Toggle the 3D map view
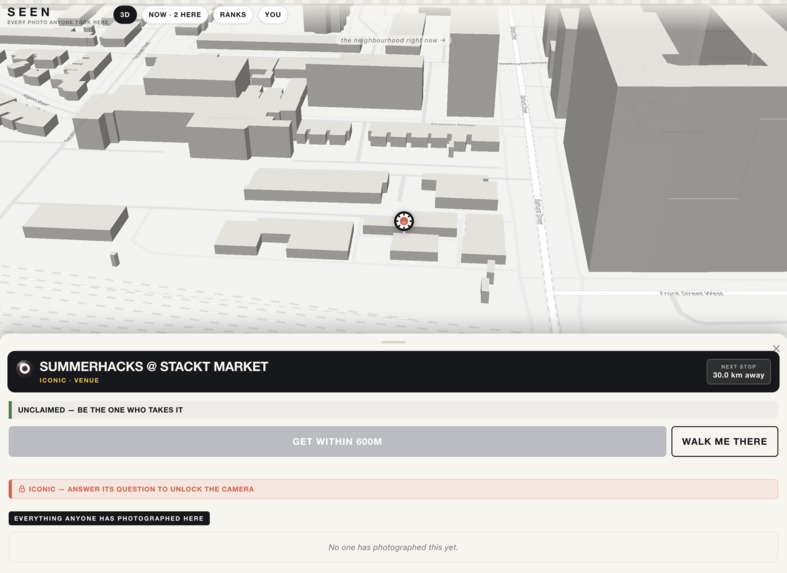The width and height of the screenshot is (787, 573). (x=124, y=15)
